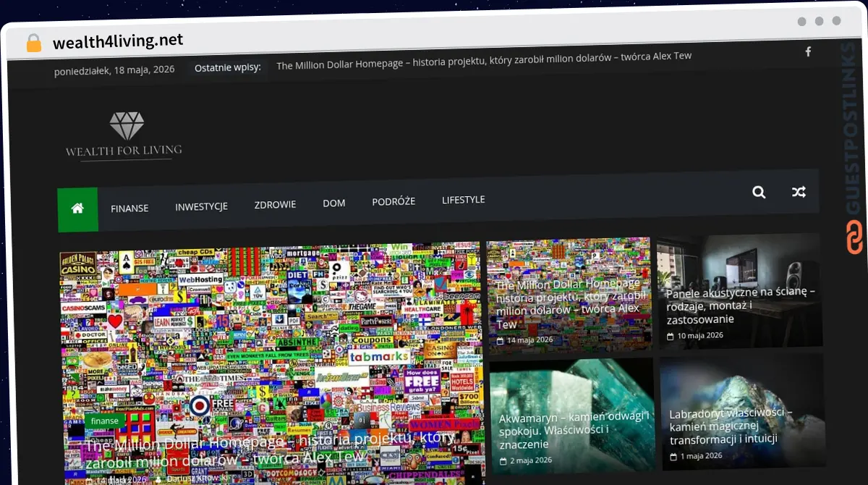The image size is (868, 485).
Task: Click the green home icon
Action: [77, 209]
